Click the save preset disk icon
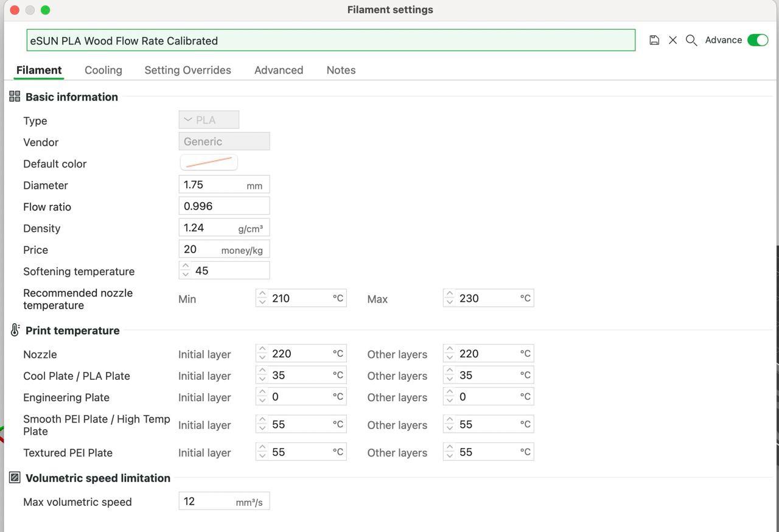This screenshot has height=532, width=779. tap(654, 40)
